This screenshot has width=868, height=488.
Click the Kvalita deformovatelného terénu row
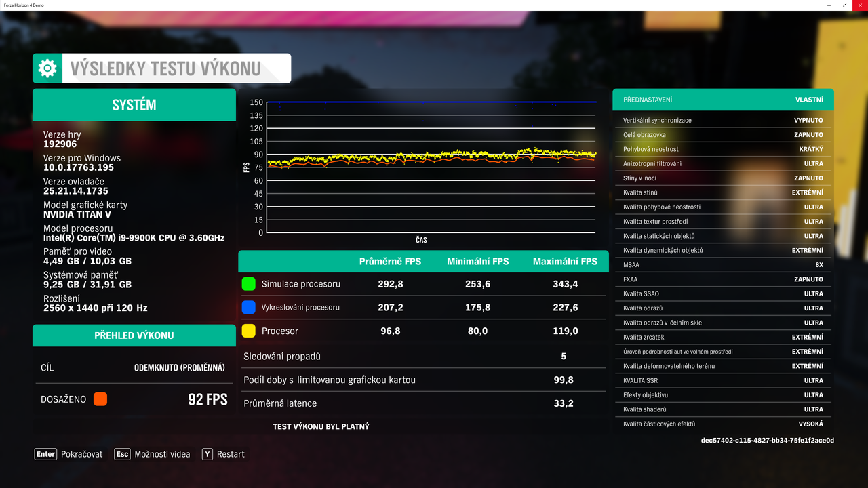tap(723, 366)
